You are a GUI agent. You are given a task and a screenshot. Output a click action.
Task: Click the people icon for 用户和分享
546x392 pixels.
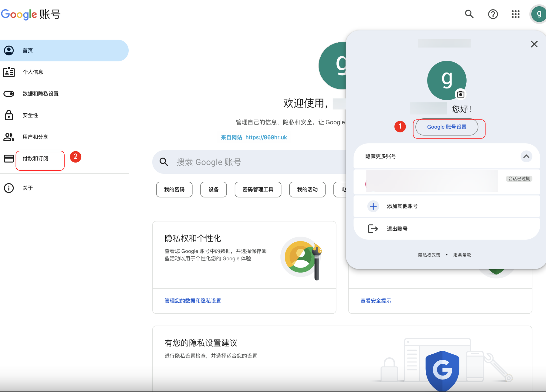(x=9, y=137)
